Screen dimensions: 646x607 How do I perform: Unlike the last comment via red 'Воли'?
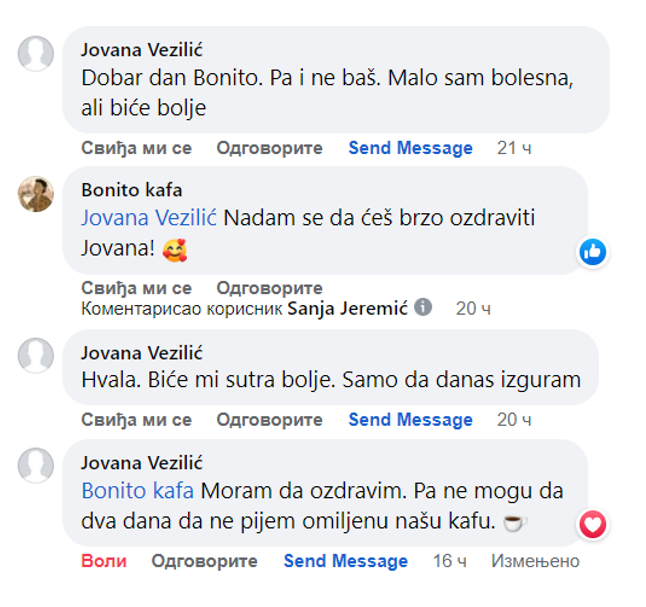click(104, 561)
